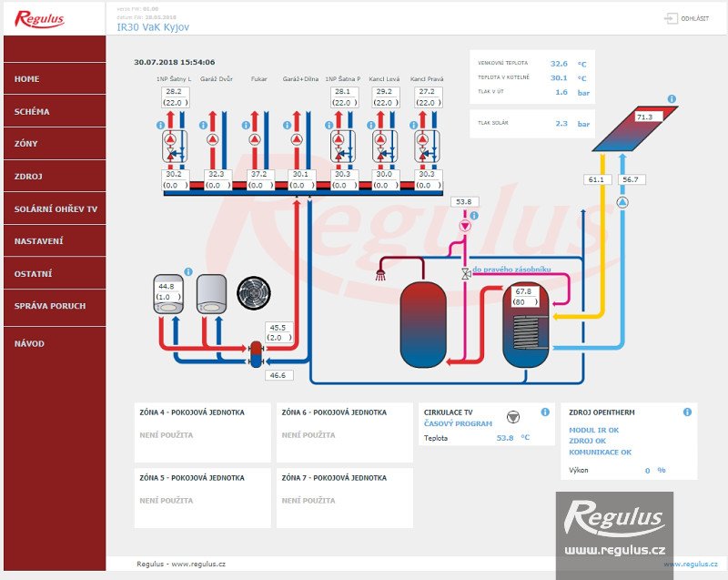
Task: Click the second boiler unit icon
Action: coord(212,294)
